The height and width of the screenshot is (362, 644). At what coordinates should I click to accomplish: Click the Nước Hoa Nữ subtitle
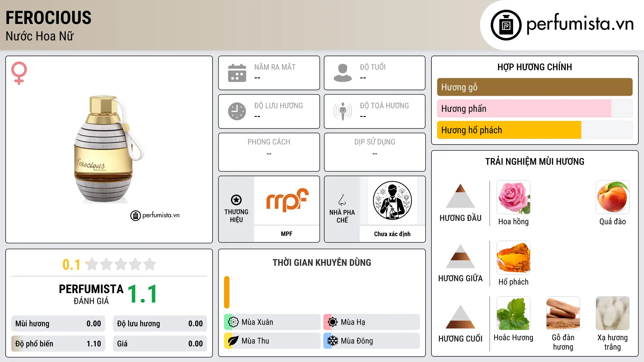40,36
